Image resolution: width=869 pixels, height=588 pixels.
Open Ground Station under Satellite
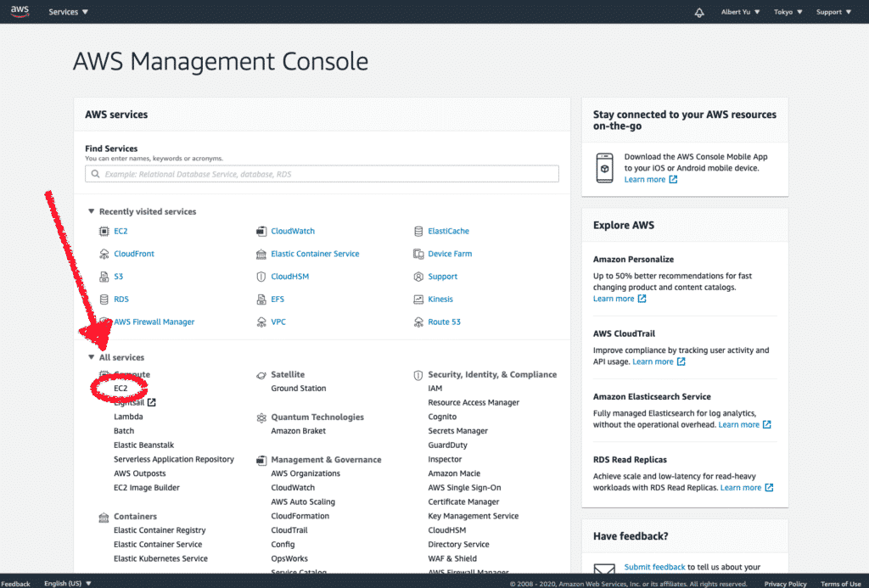coord(298,389)
